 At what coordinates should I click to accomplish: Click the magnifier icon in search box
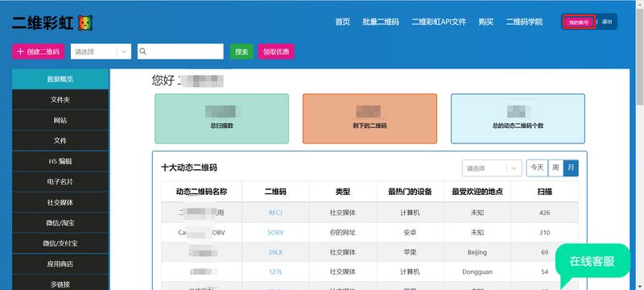coord(143,52)
